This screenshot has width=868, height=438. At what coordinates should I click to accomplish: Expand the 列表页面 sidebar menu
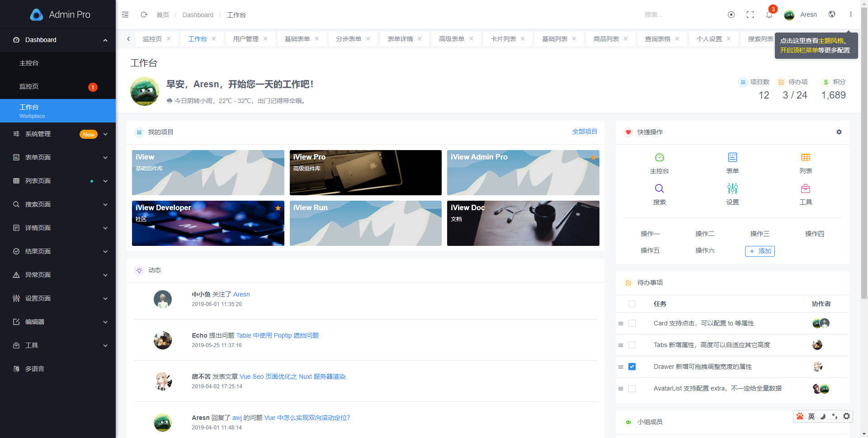point(58,181)
